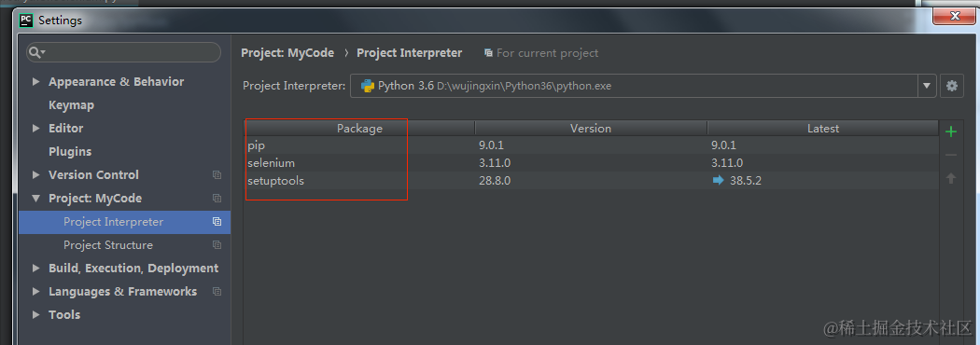Click the For current project label

point(548,53)
